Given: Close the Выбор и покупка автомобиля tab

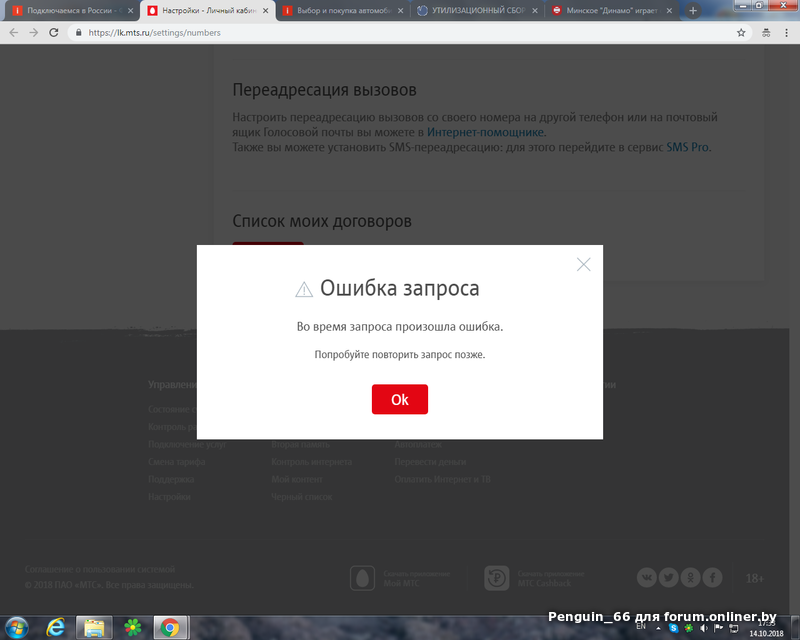Looking at the screenshot, I should point(400,10).
